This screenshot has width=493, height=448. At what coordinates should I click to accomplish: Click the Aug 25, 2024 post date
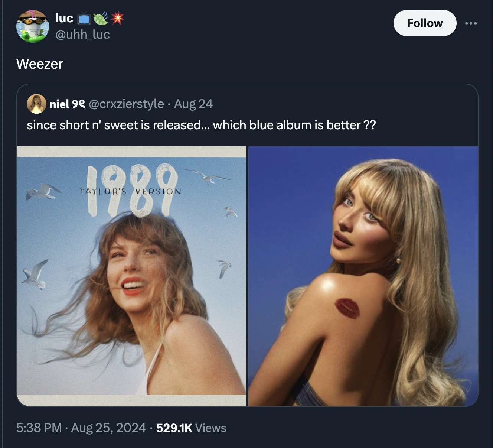108,428
